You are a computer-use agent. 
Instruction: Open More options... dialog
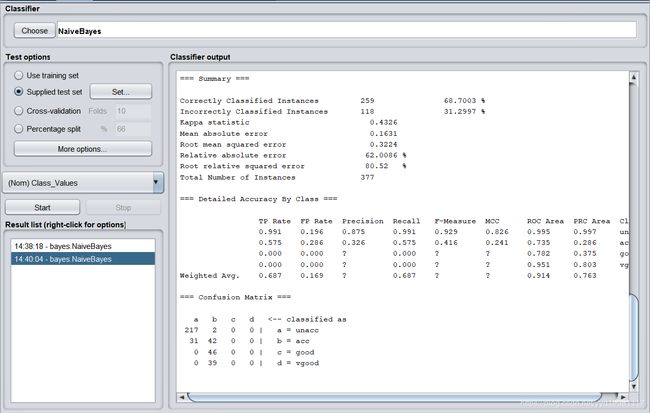83,148
